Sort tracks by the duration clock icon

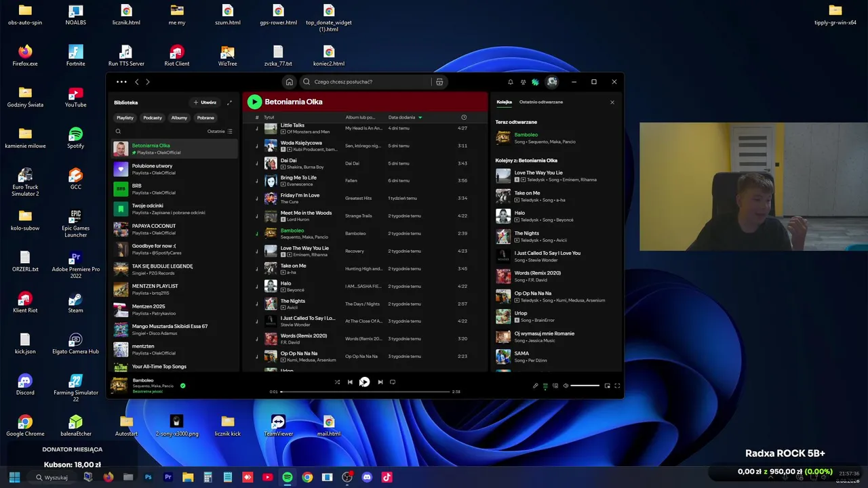(x=464, y=117)
